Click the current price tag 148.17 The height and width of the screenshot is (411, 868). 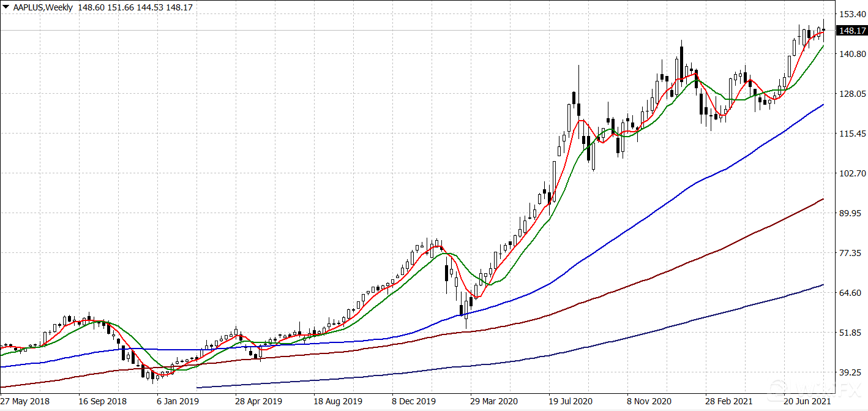(852, 31)
